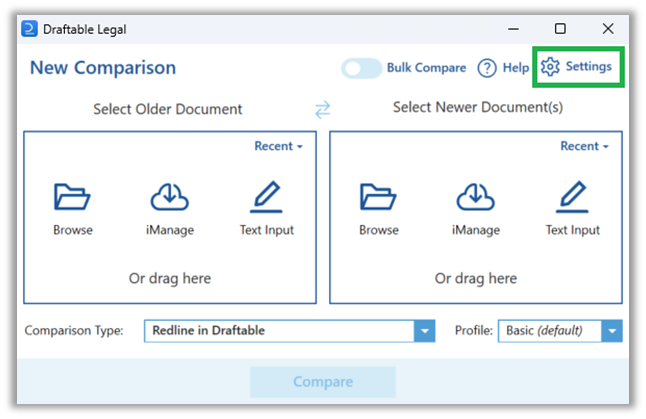Minimize the Draftable Legal window
Image resolution: width=646 pixels, height=419 pixels.
[513, 29]
